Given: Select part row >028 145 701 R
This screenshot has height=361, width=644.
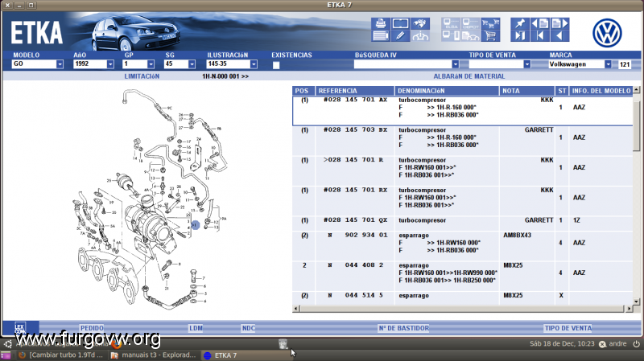Looking at the screenshot, I should [462, 170].
